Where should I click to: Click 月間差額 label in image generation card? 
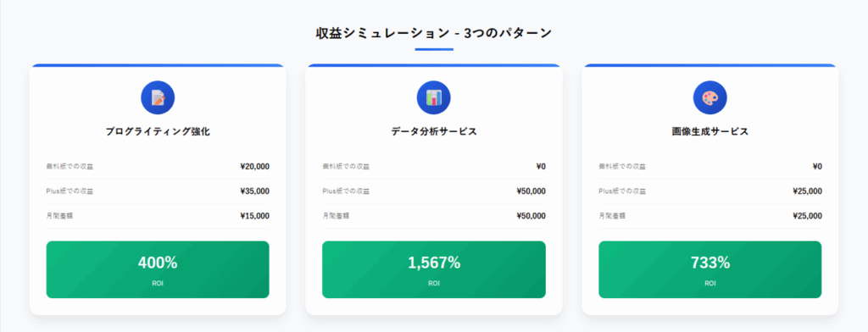tap(612, 216)
